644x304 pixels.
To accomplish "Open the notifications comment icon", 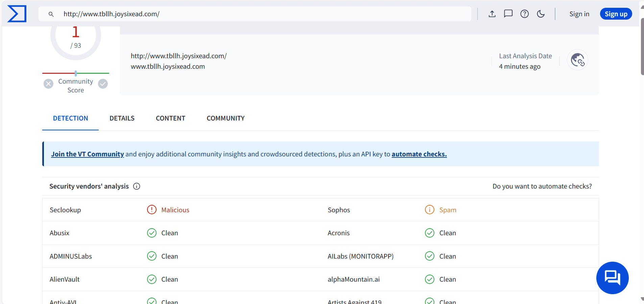I will coord(508,14).
